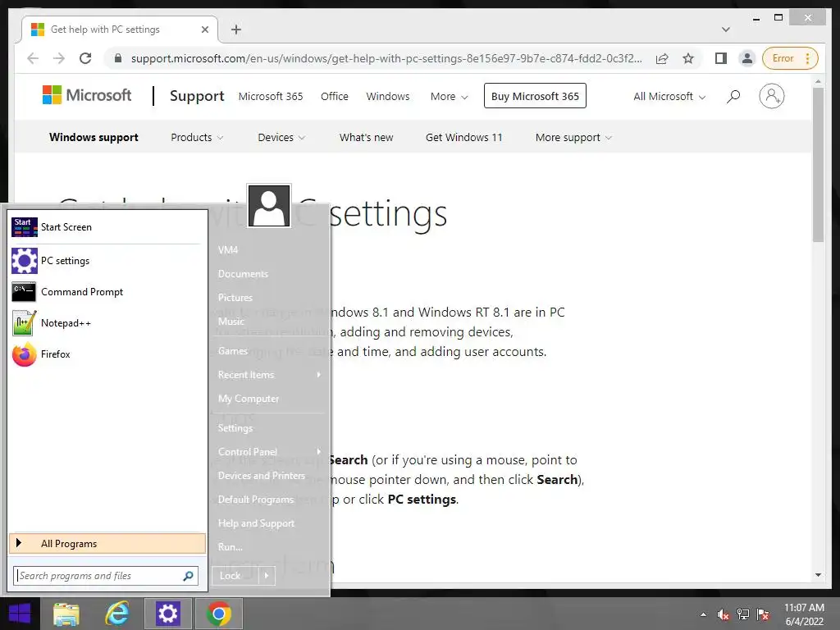
Task: Open What's new link
Action: (x=367, y=138)
